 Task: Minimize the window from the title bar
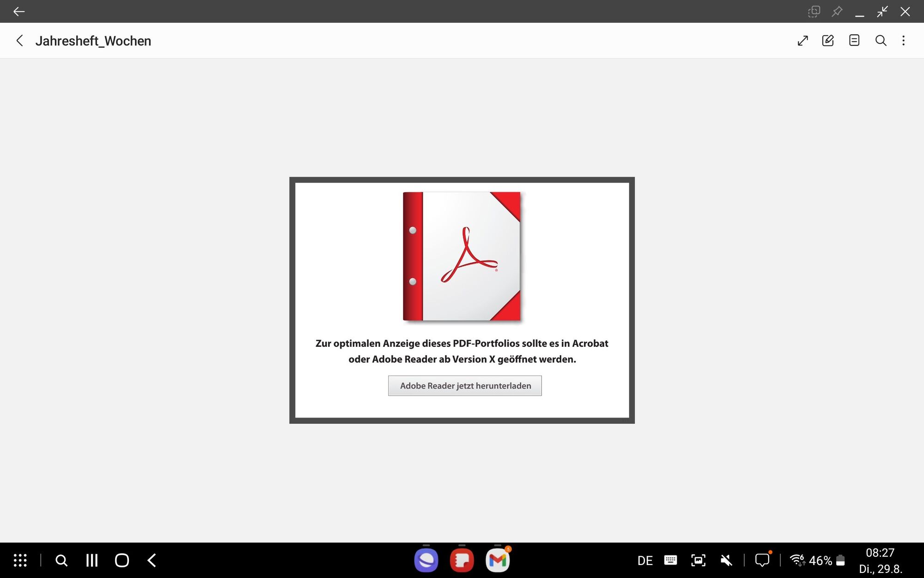[x=859, y=16]
